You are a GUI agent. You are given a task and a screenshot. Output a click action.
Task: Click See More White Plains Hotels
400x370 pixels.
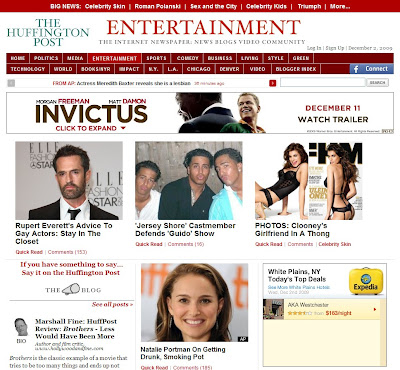click(x=299, y=287)
